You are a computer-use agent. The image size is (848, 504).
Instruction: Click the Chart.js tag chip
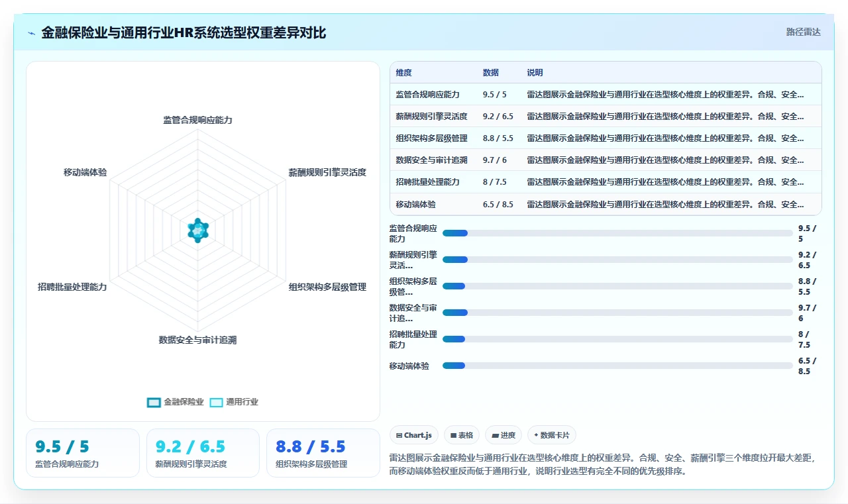(413, 435)
